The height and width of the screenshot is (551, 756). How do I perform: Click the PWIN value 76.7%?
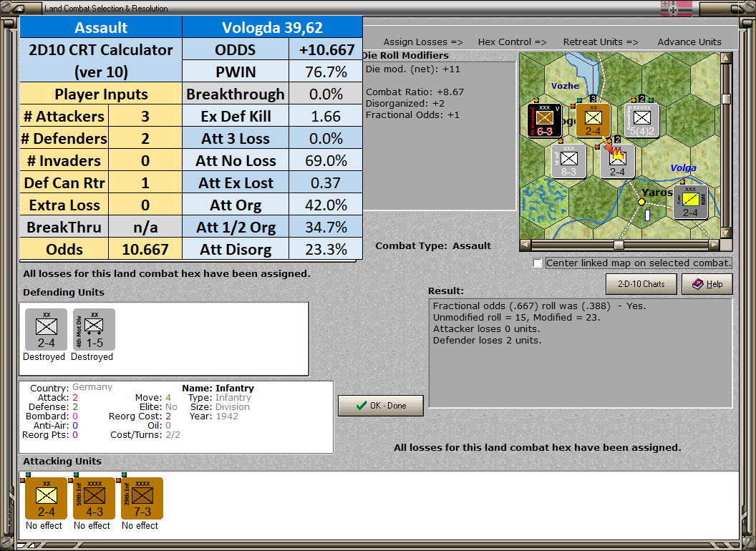pos(326,72)
